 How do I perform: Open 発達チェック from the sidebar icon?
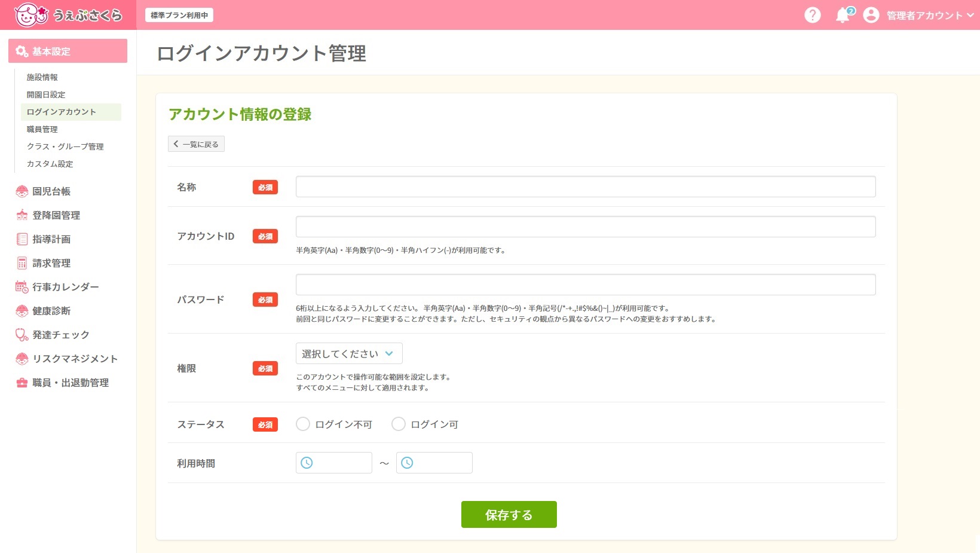coord(22,334)
